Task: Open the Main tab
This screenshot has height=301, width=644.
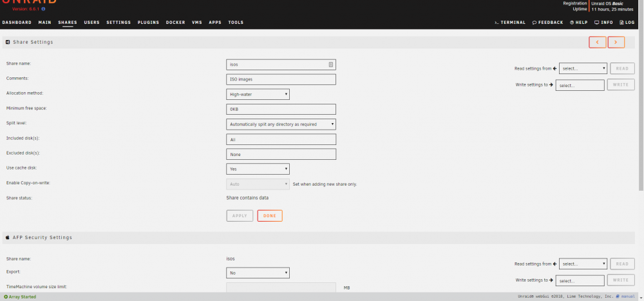Action: coord(45,23)
